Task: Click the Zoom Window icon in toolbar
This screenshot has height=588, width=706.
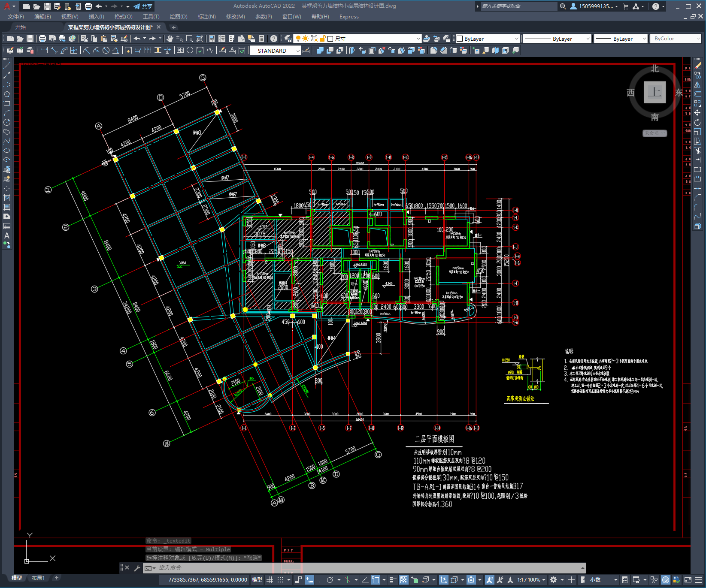Action: click(x=189, y=39)
